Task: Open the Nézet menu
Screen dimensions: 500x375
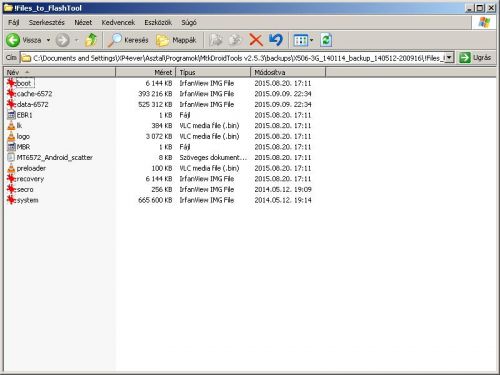Action: [x=83, y=22]
